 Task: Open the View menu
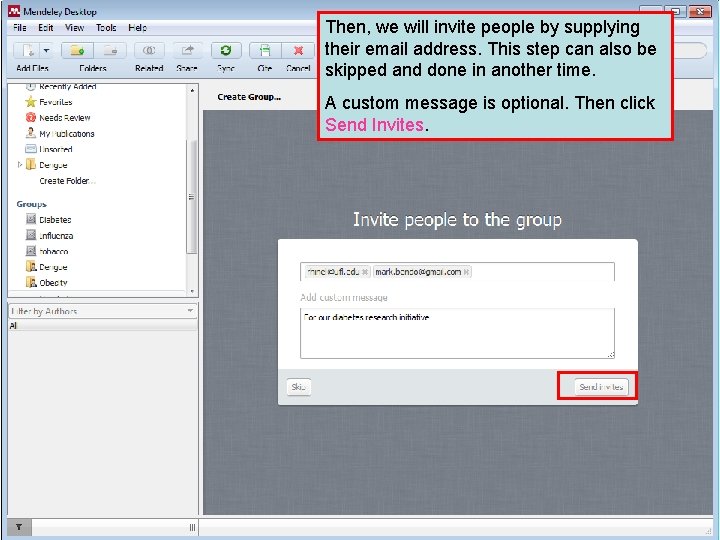(x=74, y=28)
